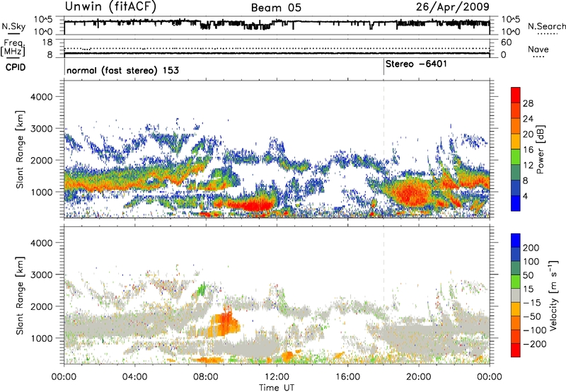The width and height of the screenshot is (566, 392).
Task: Select the "normal (fast stereo) 153" CPID text
Action: (122, 70)
